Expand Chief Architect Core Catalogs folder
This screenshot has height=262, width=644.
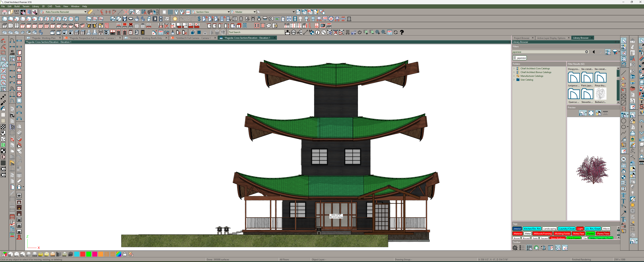point(514,69)
